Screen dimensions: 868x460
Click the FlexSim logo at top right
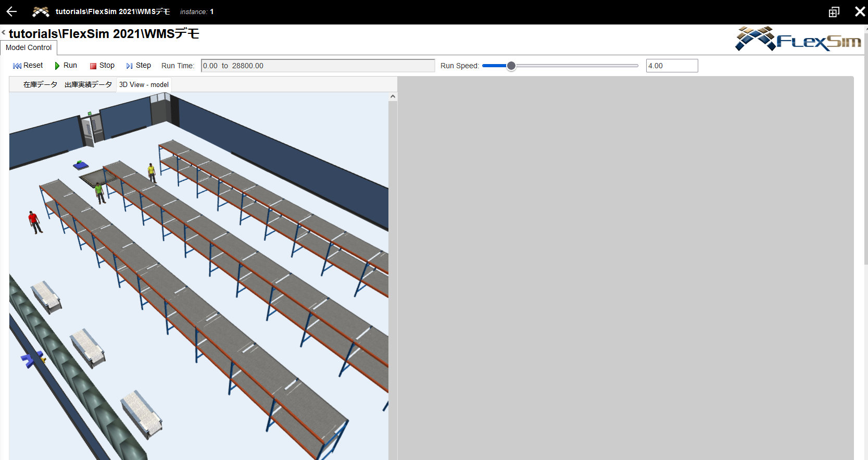coord(798,39)
